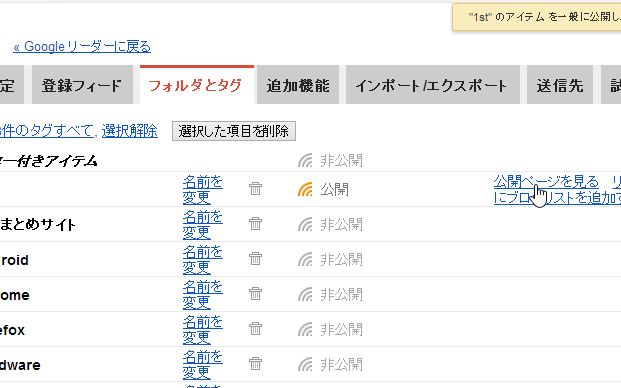Go to the 送信先 tab
621x388 pixels.
tap(560, 85)
